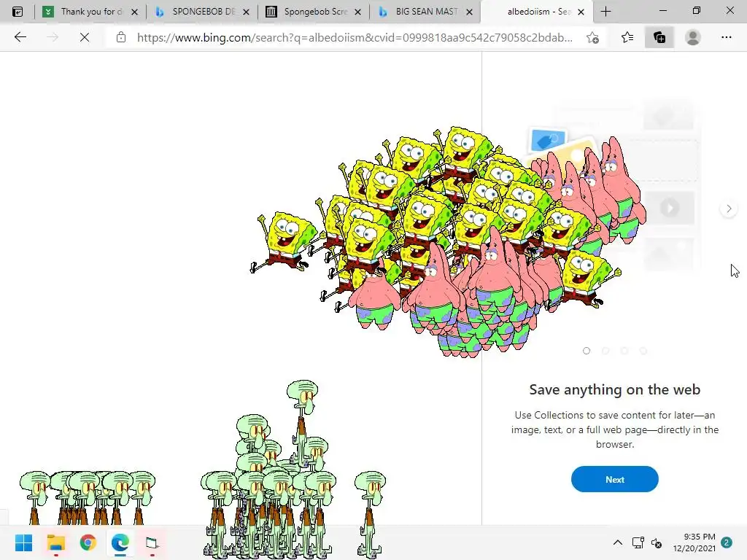747x560 pixels.
Task: Select the fourth carousel page dot
Action: coord(643,351)
